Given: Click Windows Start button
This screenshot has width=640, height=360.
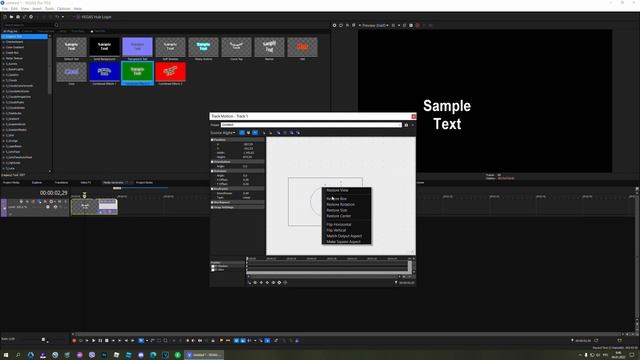Looking at the screenshot, I should point(6,355).
